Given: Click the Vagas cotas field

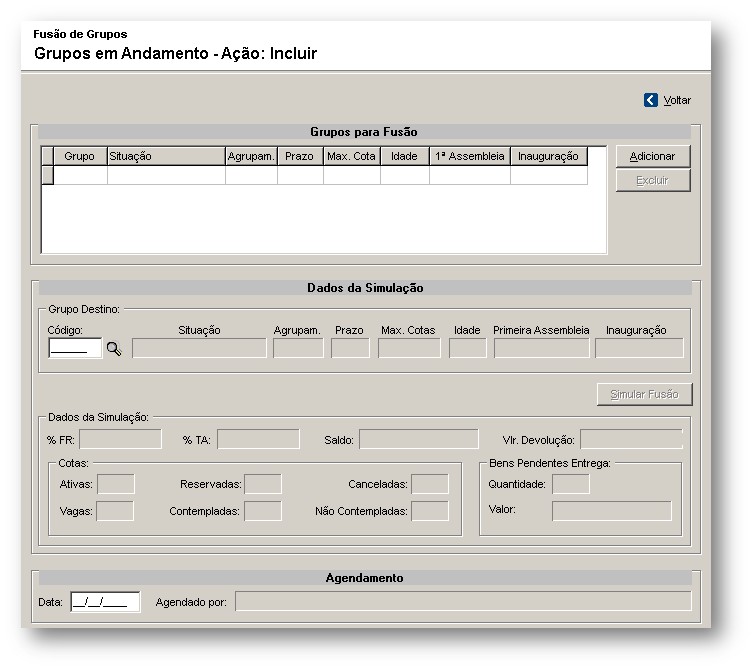Looking at the screenshot, I should (x=115, y=511).
